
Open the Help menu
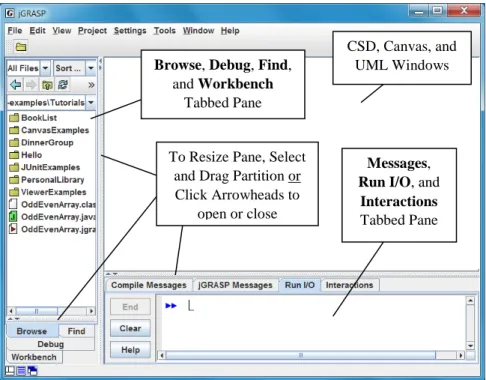coord(230,31)
